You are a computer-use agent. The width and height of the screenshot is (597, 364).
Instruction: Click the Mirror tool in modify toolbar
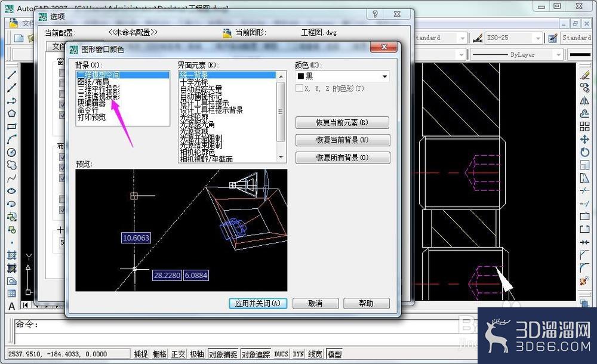coord(584,100)
